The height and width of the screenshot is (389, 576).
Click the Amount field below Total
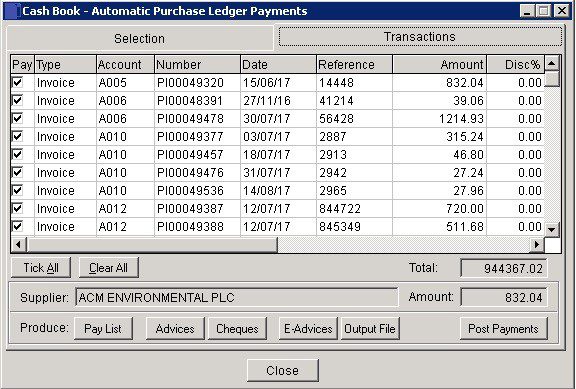504,297
